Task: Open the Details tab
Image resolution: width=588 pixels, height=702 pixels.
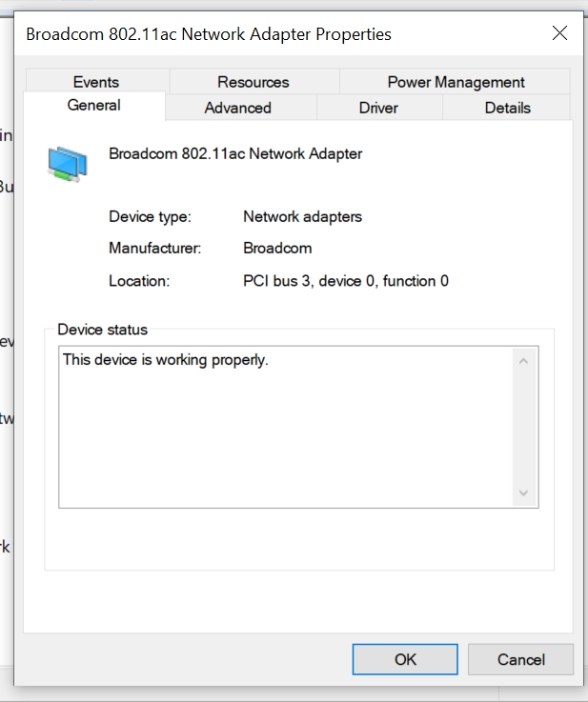Action: point(507,108)
